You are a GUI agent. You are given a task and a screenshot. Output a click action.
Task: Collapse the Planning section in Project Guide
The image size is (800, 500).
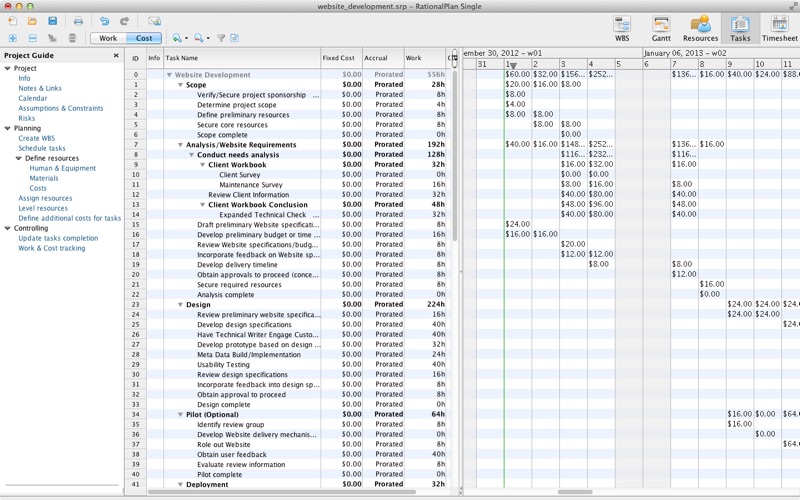coord(8,128)
